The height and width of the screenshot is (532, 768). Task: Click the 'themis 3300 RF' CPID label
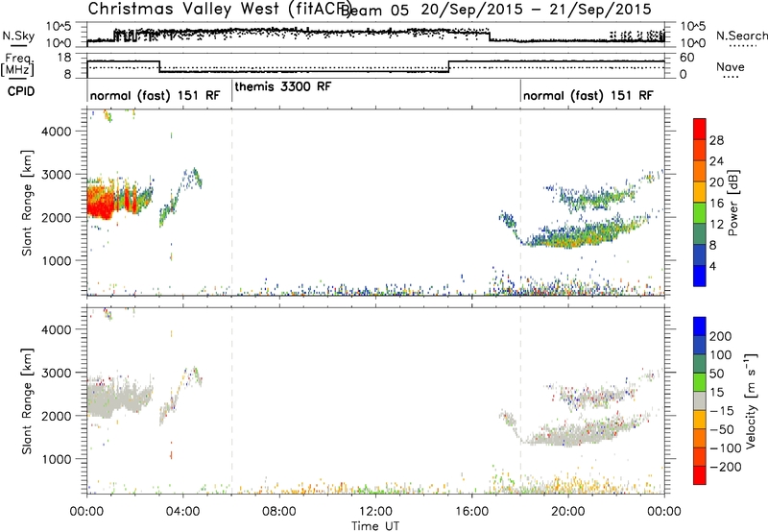tap(283, 86)
